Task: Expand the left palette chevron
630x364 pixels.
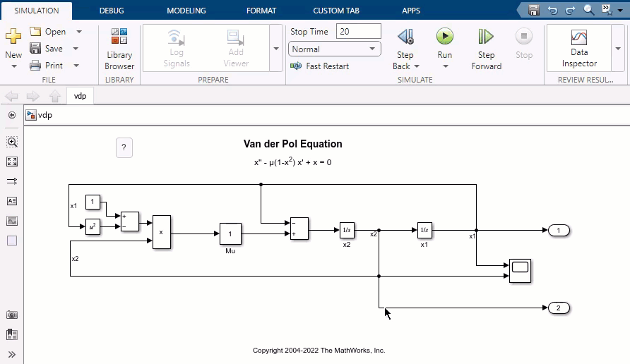Action: (12, 354)
